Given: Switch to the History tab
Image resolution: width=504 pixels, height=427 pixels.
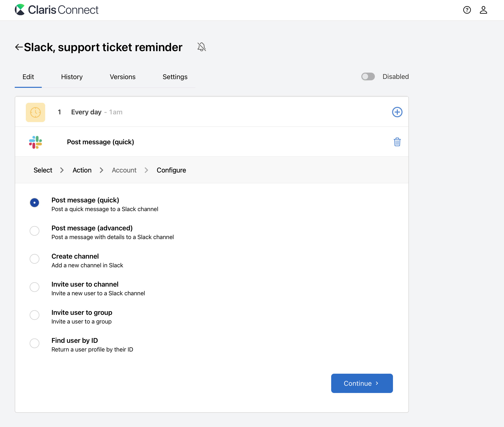Looking at the screenshot, I should (x=72, y=77).
